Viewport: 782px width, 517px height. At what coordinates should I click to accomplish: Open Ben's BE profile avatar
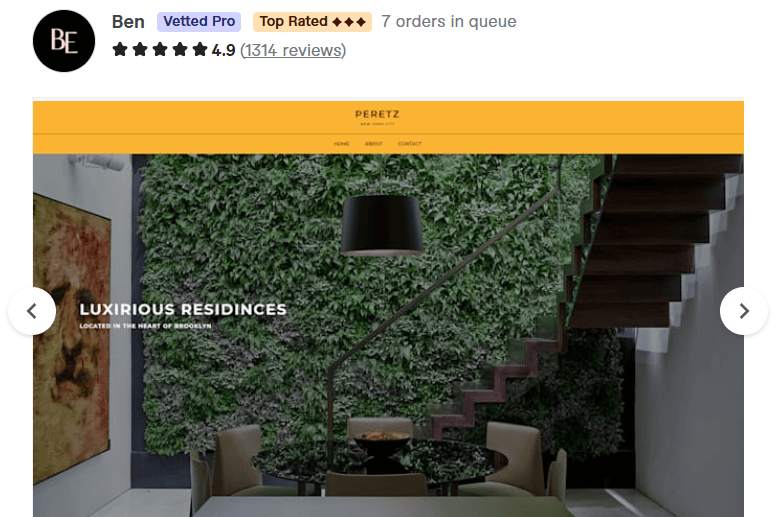click(x=64, y=41)
